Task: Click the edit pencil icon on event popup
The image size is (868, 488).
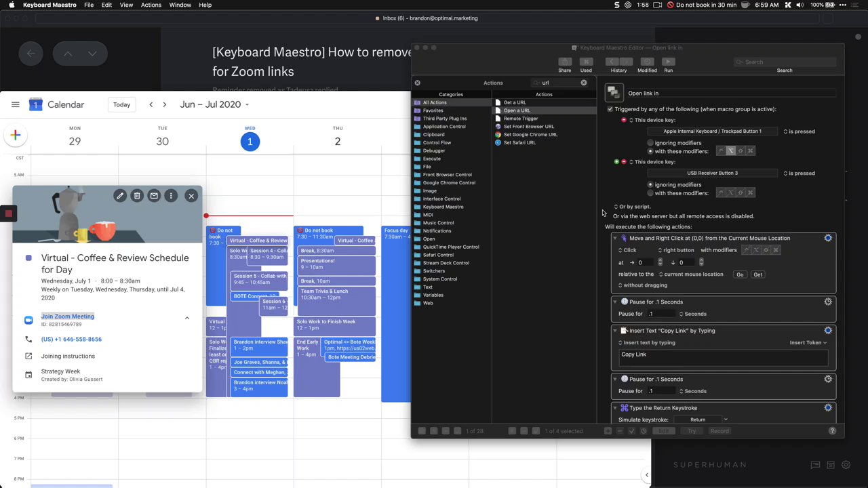Action: point(120,196)
